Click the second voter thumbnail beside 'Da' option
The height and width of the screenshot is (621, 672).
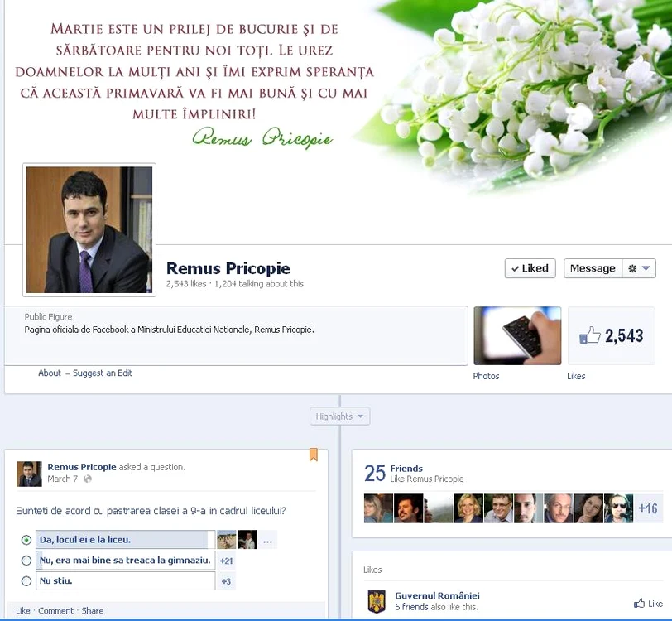(x=247, y=540)
